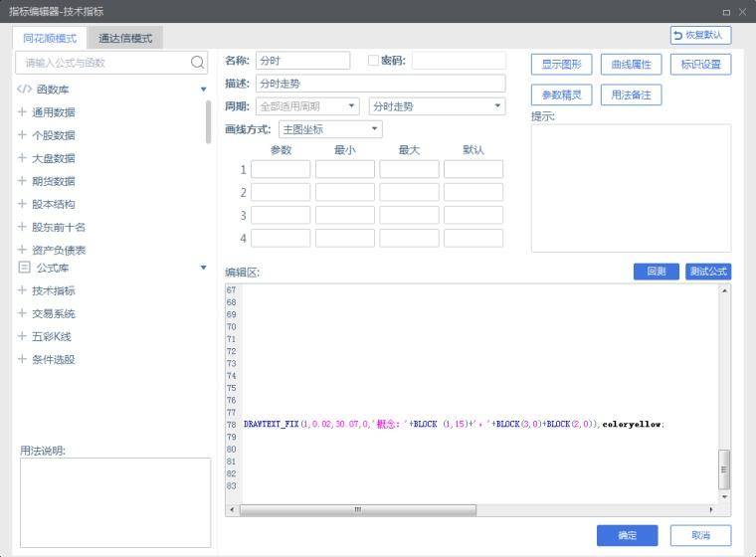Click the 标识设置 button
756x557 pixels.
coord(700,64)
